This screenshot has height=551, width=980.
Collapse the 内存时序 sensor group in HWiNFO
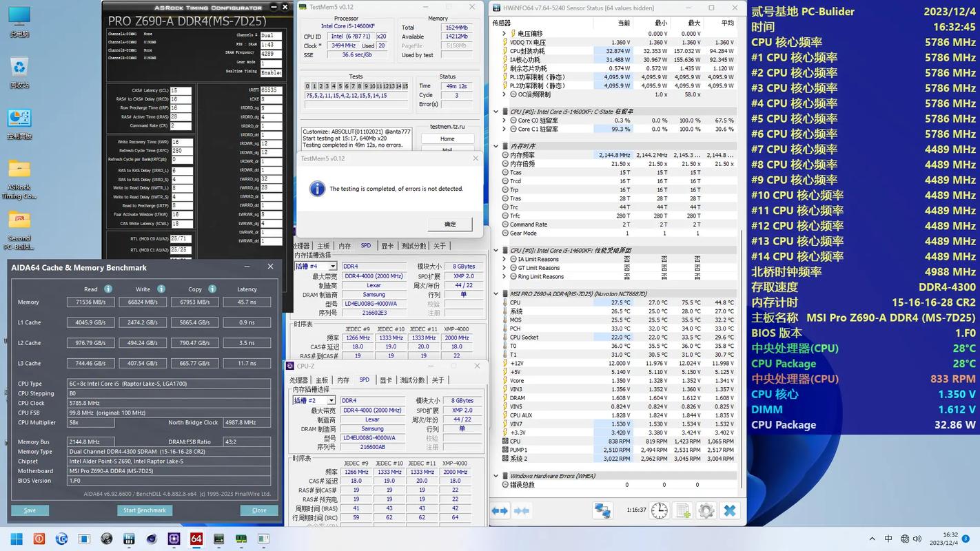(496, 146)
